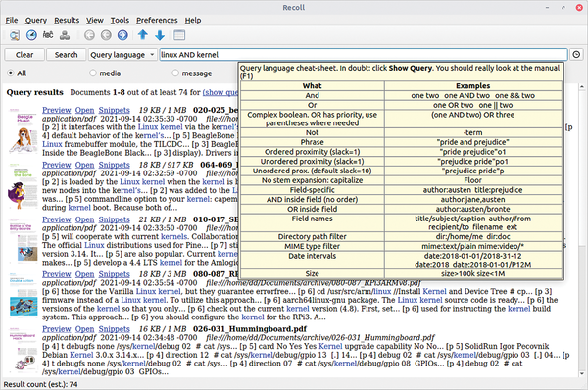
Task: Click Snippets for the 020-025 result
Action: [x=115, y=110]
